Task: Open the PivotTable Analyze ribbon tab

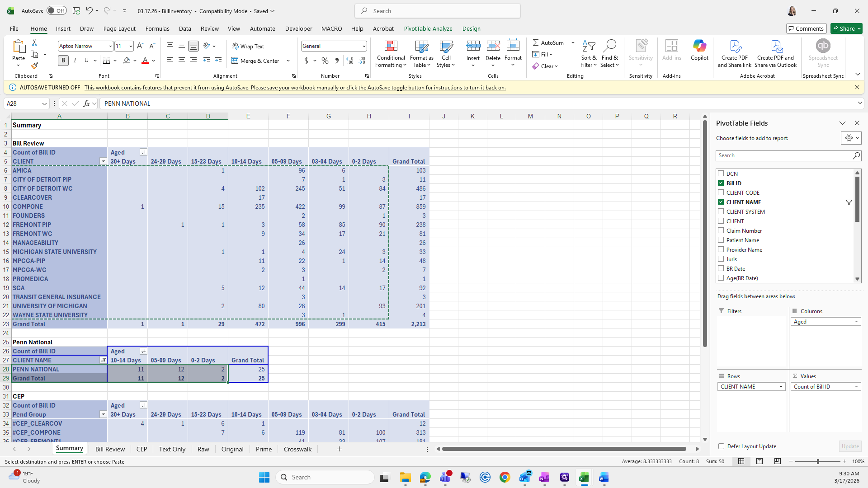Action: coord(428,28)
